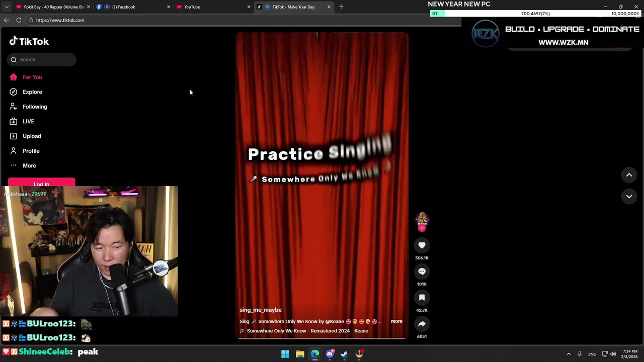Open the tab list dropdown
The image size is (644, 362).
pos(6,7)
